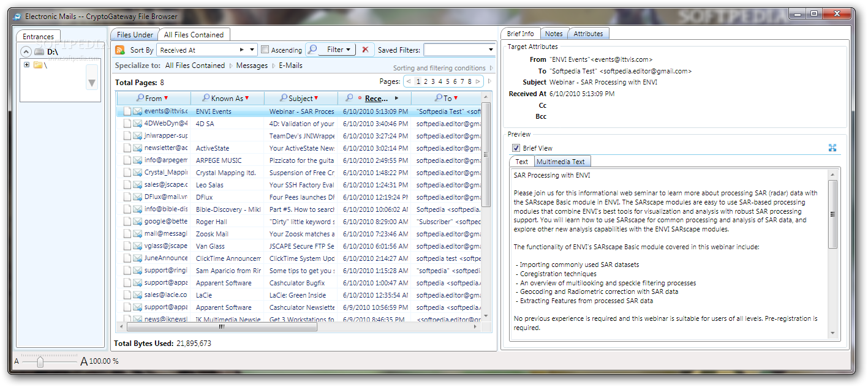
Task: Switch to the Files Under tab
Action: (135, 35)
